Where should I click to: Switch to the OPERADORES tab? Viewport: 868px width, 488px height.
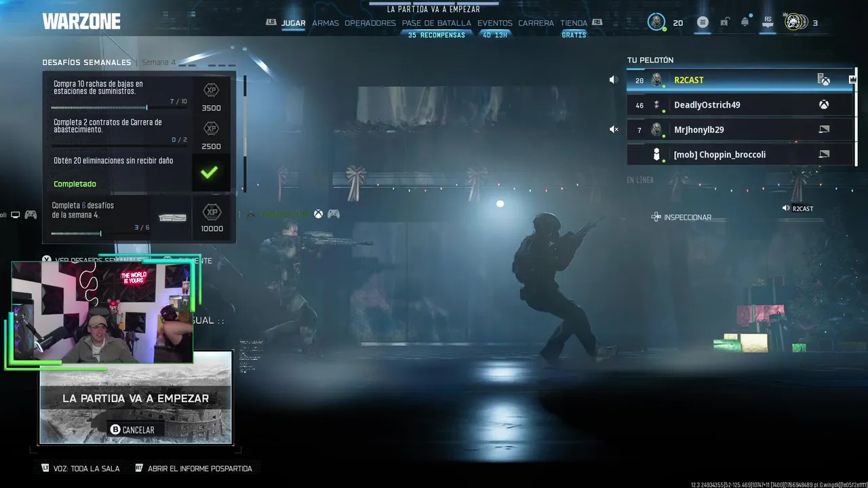[370, 23]
